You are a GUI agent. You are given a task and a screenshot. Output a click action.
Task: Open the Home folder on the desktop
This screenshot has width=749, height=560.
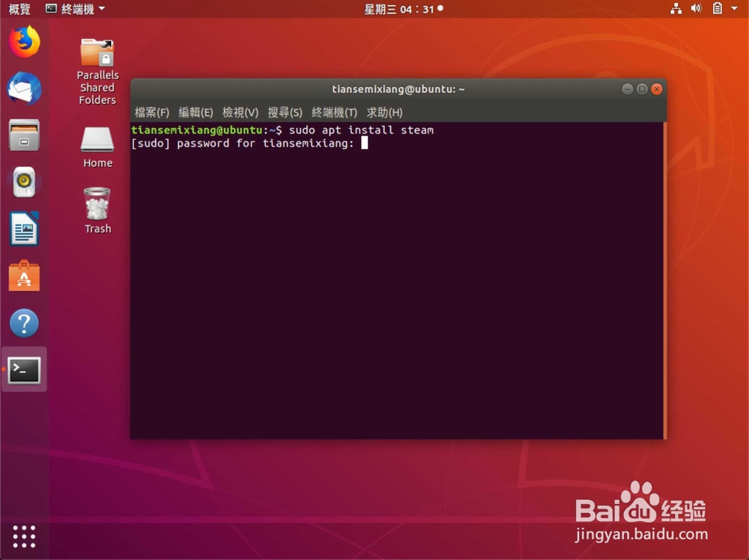pos(97,139)
